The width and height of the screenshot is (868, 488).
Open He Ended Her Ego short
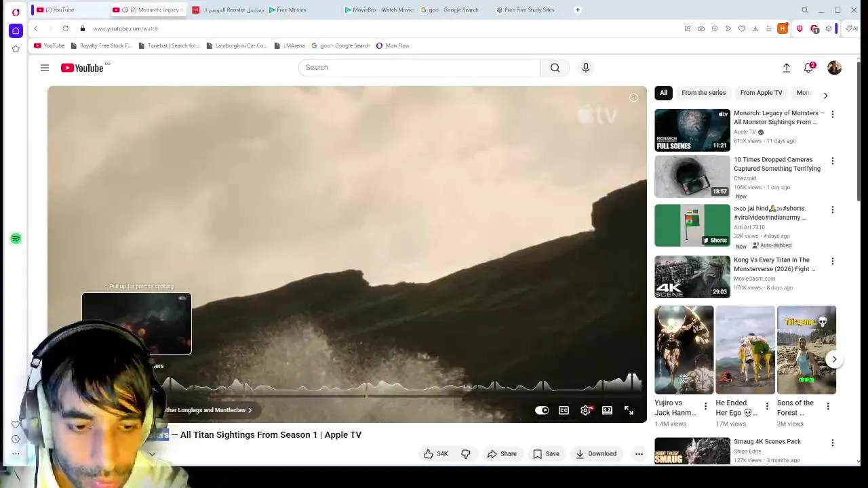pyautogui.click(x=745, y=350)
